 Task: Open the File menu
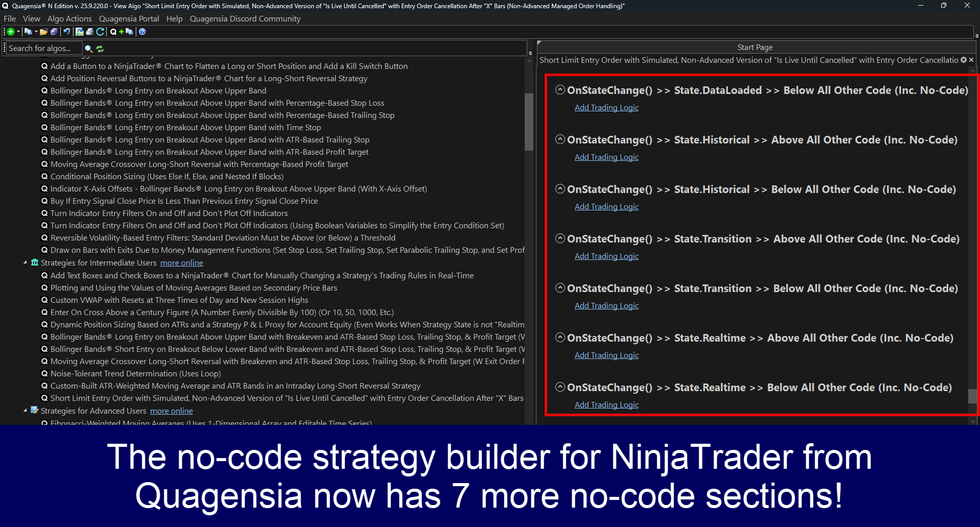10,18
